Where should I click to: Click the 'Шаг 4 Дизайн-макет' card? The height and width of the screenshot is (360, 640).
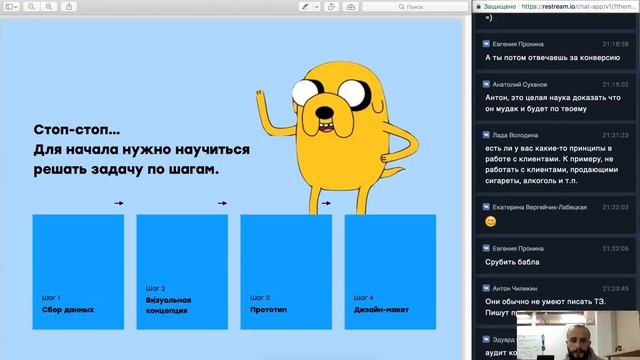point(390,272)
